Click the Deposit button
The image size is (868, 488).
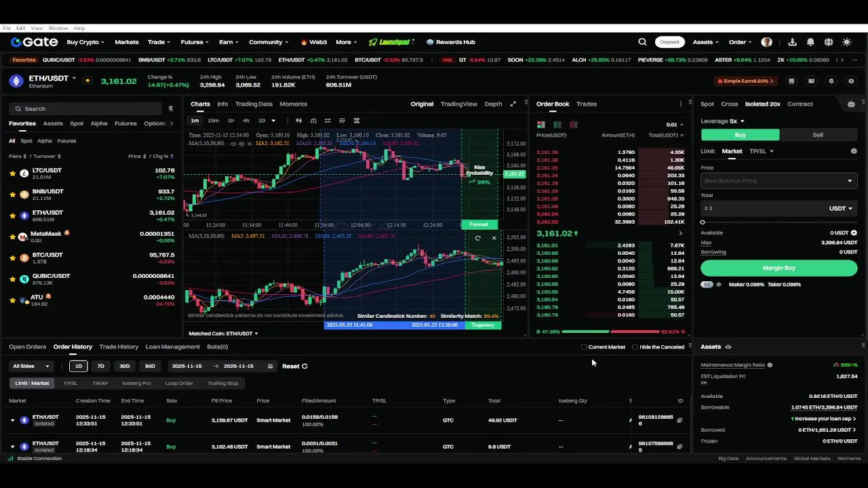click(669, 42)
